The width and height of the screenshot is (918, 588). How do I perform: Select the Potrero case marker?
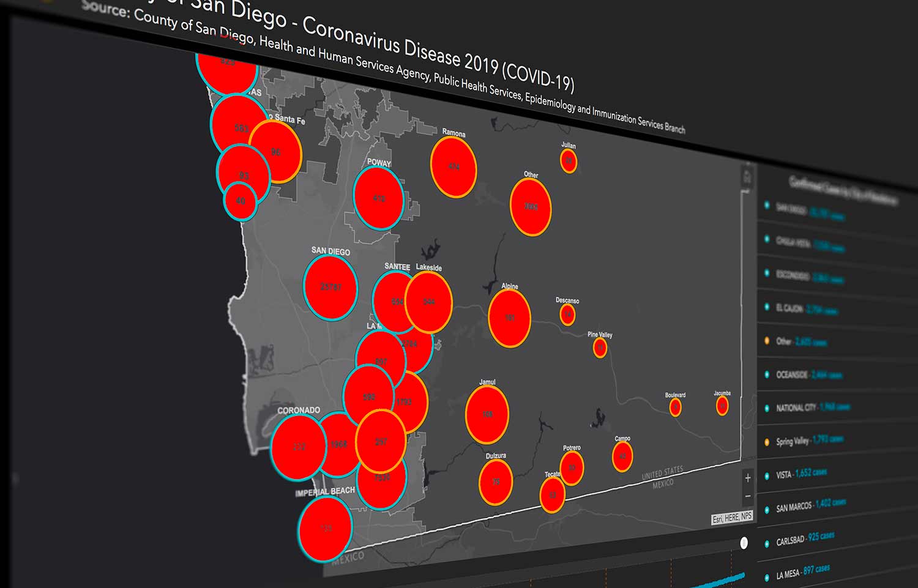coord(572,467)
